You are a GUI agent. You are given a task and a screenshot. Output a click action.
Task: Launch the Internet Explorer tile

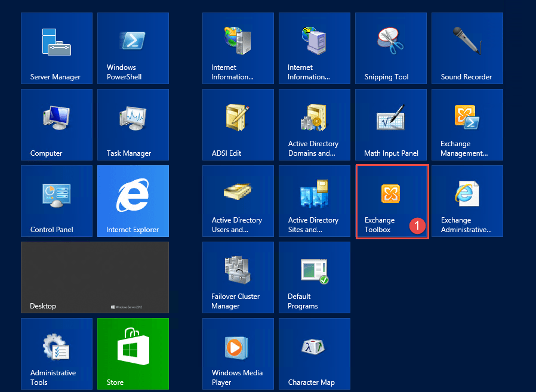133,201
